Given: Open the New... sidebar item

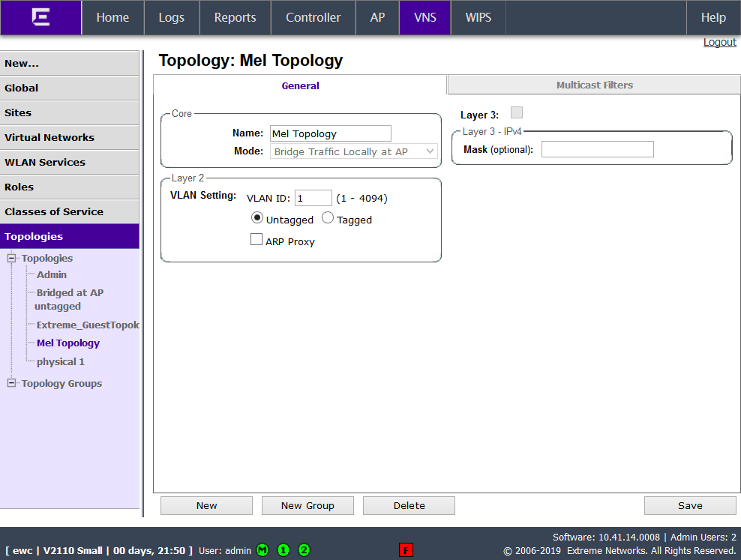Looking at the screenshot, I should (x=70, y=63).
